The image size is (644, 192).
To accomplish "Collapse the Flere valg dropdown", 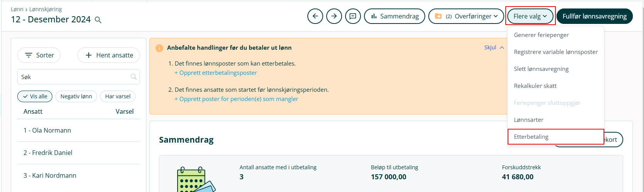I will pyautogui.click(x=530, y=16).
